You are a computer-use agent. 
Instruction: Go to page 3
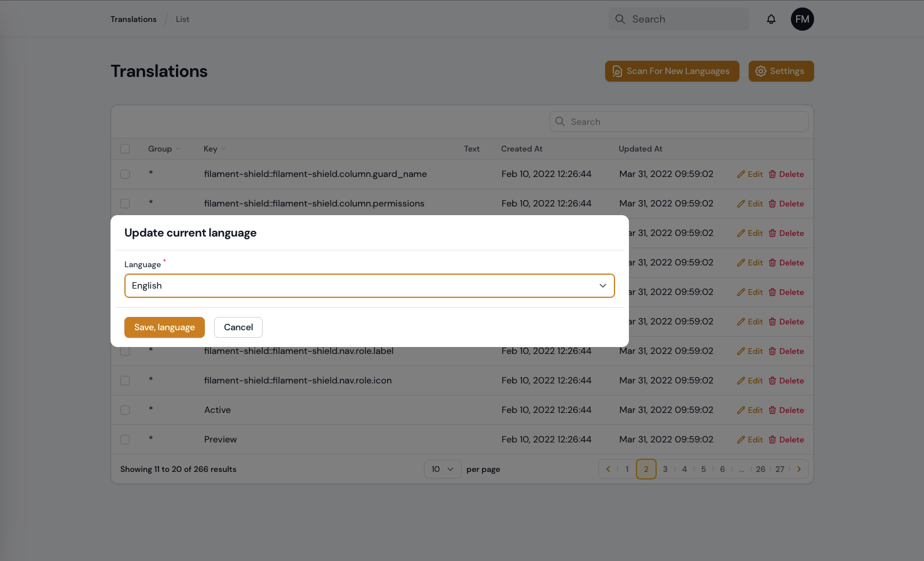[665, 469]
